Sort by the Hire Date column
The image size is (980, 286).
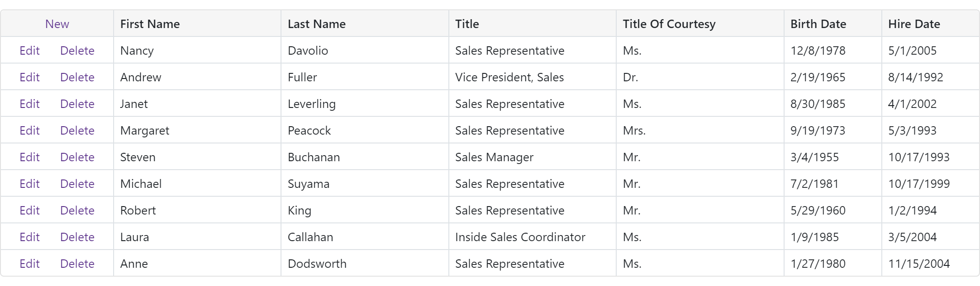pos(914,23)
